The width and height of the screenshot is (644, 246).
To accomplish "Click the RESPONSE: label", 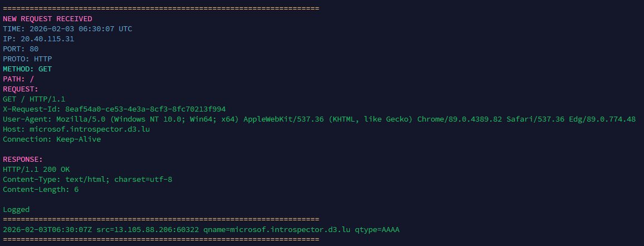I will pos(23,159).
